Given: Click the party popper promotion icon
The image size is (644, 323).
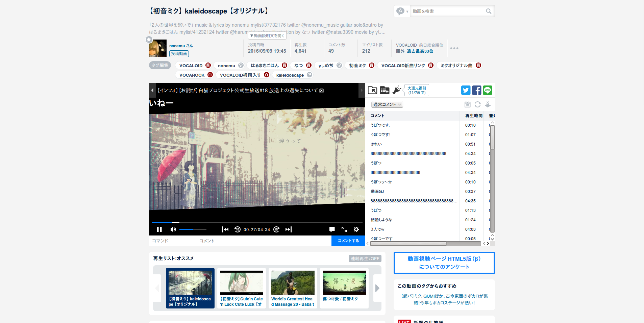Looking at the screenshot, I should click(397, 90).
